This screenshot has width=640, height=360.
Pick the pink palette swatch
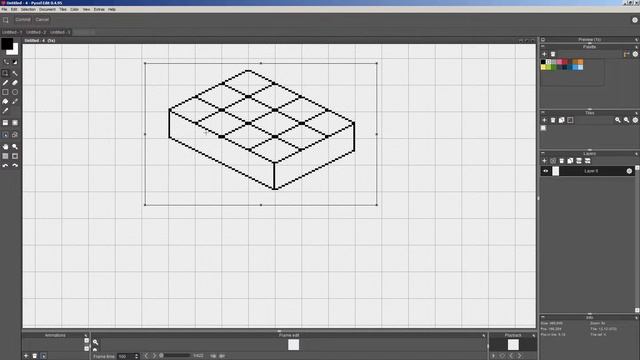(x=559, y=62)
